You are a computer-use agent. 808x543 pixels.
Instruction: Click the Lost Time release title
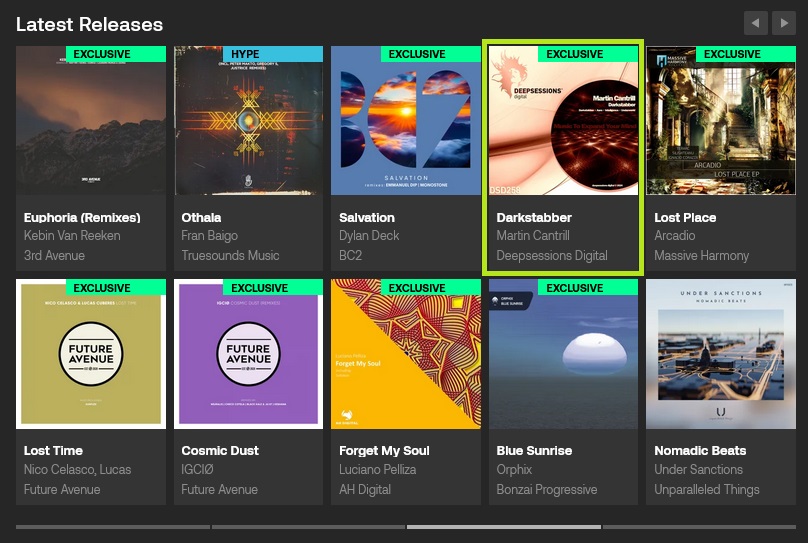(53, 450)
